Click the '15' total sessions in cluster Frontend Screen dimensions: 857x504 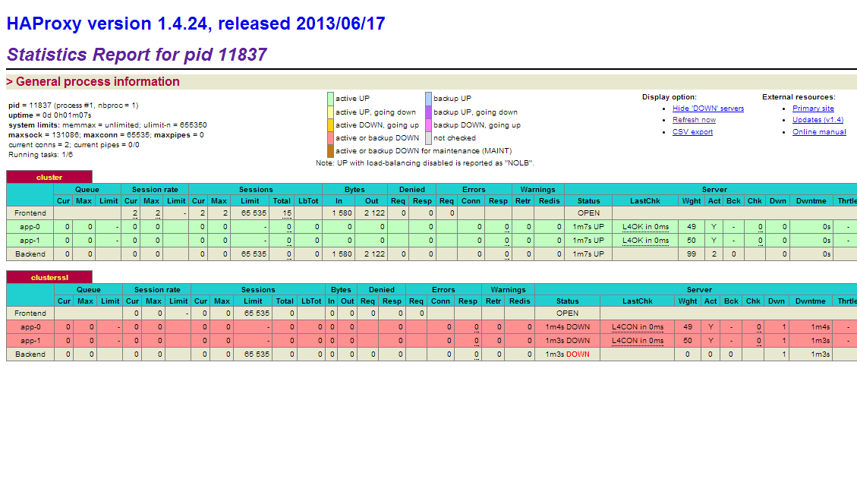tap(287, 213)
